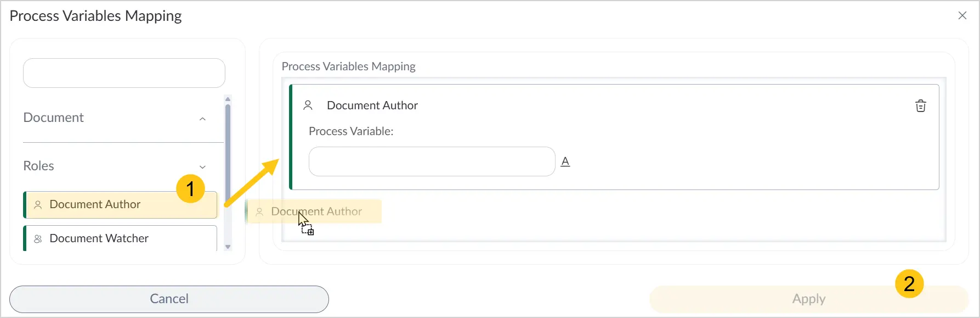Screen dimensions: 980x318
Task: Select the Document Watcher role item
Action: (x=121, y=238)
